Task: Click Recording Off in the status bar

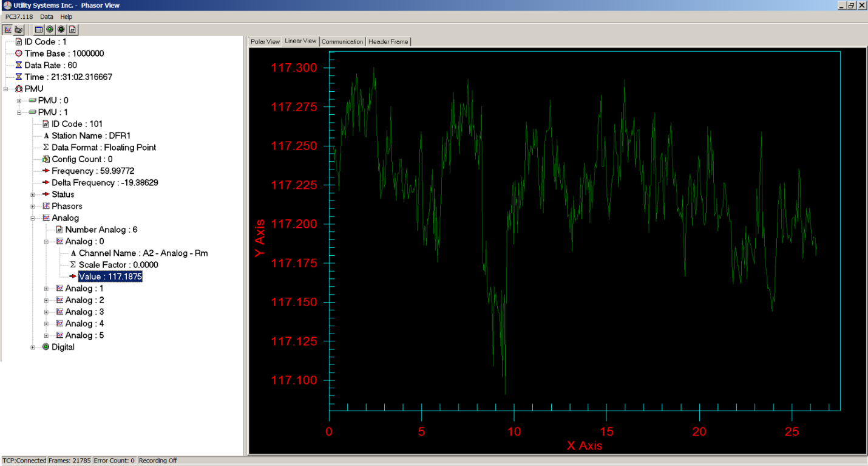Action: [158, 461]
